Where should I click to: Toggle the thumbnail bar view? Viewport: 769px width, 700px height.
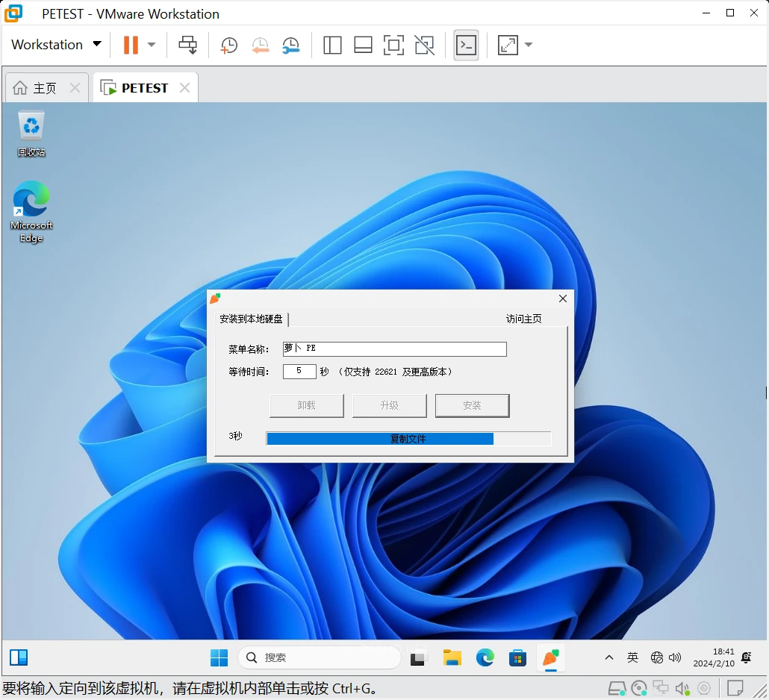(x=363, y=45)
